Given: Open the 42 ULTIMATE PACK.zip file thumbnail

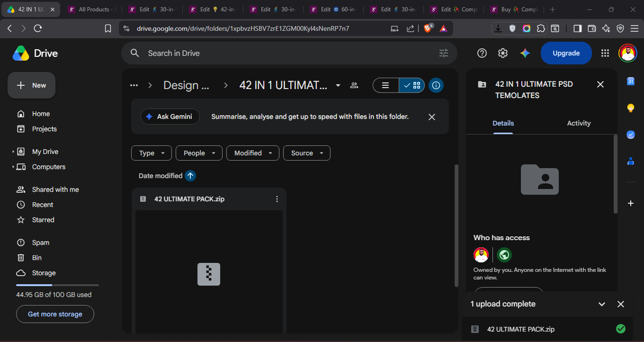Looking at the screenshot, I should click(x=209, y=272).
